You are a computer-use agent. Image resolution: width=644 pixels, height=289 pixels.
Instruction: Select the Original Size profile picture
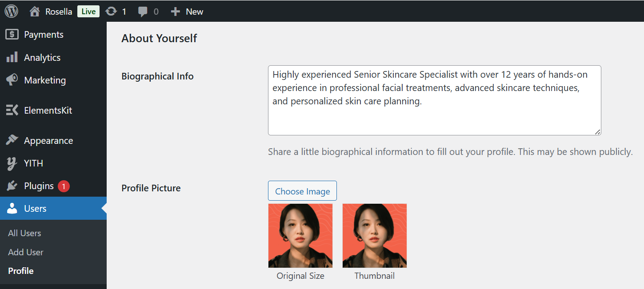300,236
